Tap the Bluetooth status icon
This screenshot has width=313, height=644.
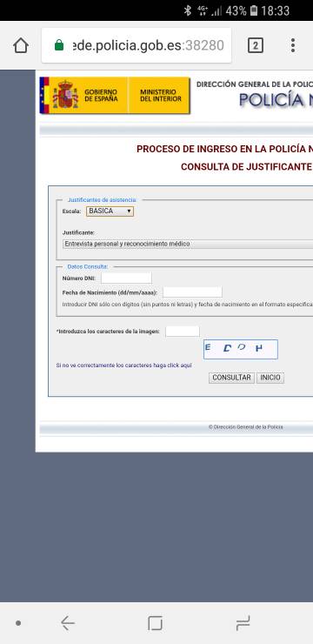(x=188, y=10)
